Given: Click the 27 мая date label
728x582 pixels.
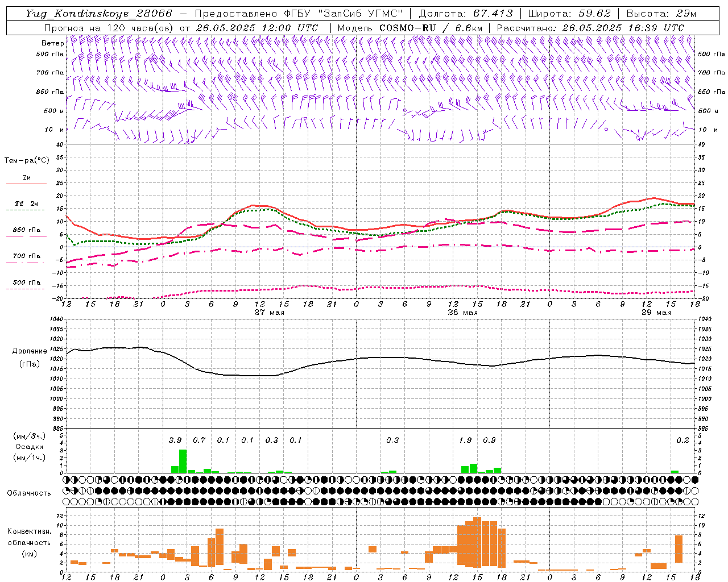Looking at the screenshot, I should pos(269,313).
